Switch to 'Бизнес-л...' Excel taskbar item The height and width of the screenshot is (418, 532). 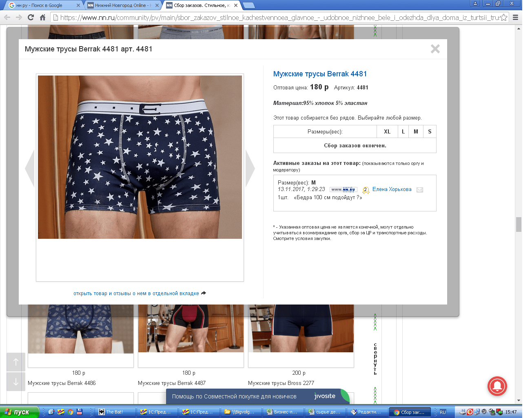pos(284,412)
